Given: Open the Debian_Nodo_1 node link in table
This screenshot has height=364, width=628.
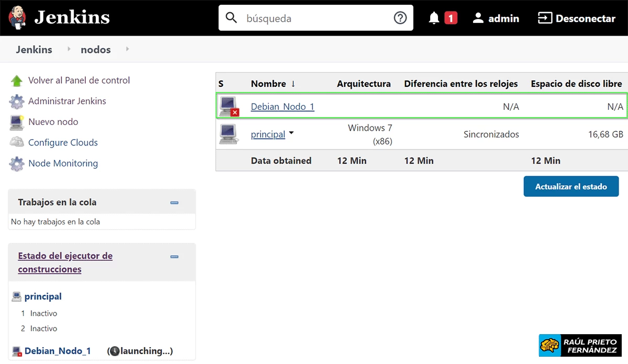Looking at the screenshot, I should click(x=283, y=107).
